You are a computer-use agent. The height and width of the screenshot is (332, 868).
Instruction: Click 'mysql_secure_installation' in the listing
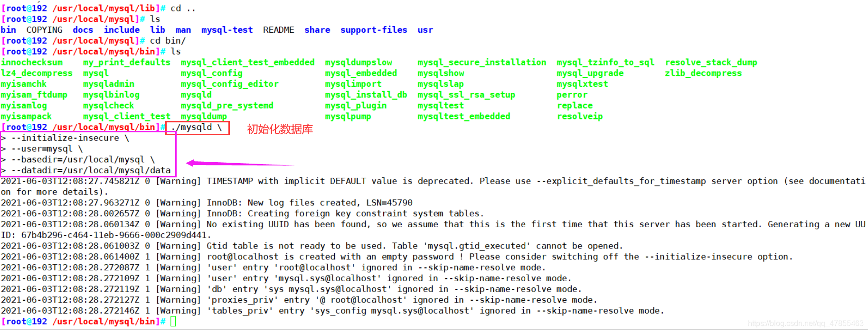pyautogui.click(x=482, y=62)
